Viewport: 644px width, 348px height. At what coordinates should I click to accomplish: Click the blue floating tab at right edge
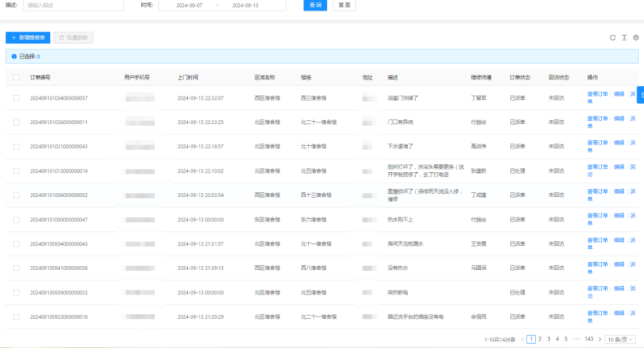[x=641, y=95]
